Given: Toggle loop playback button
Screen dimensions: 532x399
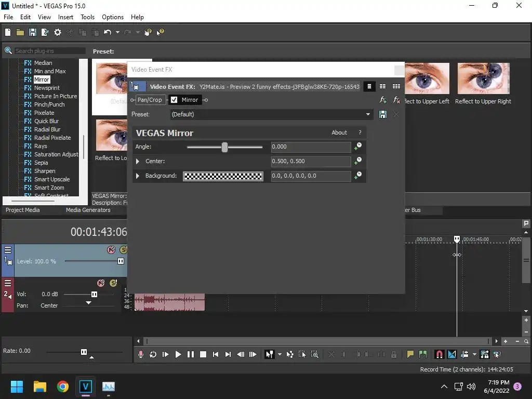Looking at the screenshot, I should point(153,354).
